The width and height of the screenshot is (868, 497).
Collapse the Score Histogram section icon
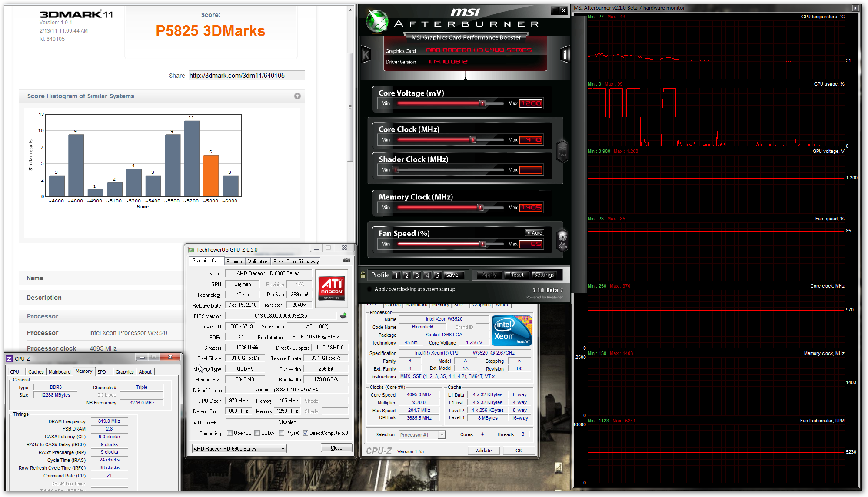pos(297,96)
